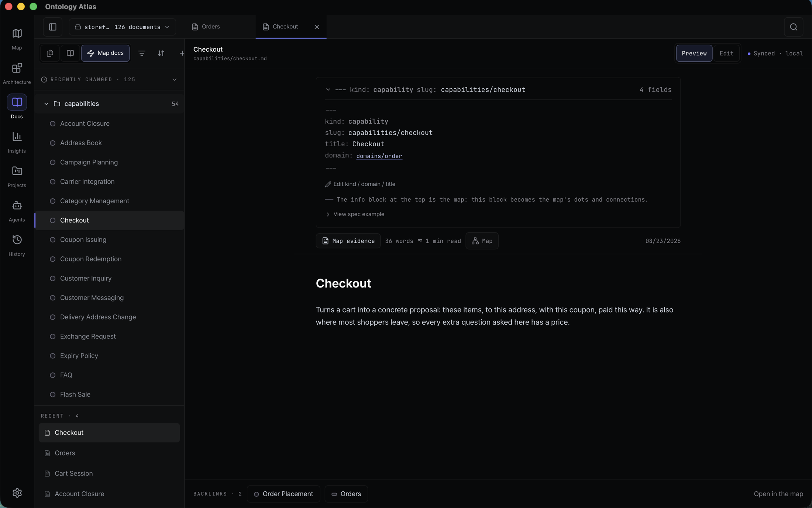The width and height of the screenshot is (812, 508).
Task: Open Cart Session in Recent list
Action: 109,474
